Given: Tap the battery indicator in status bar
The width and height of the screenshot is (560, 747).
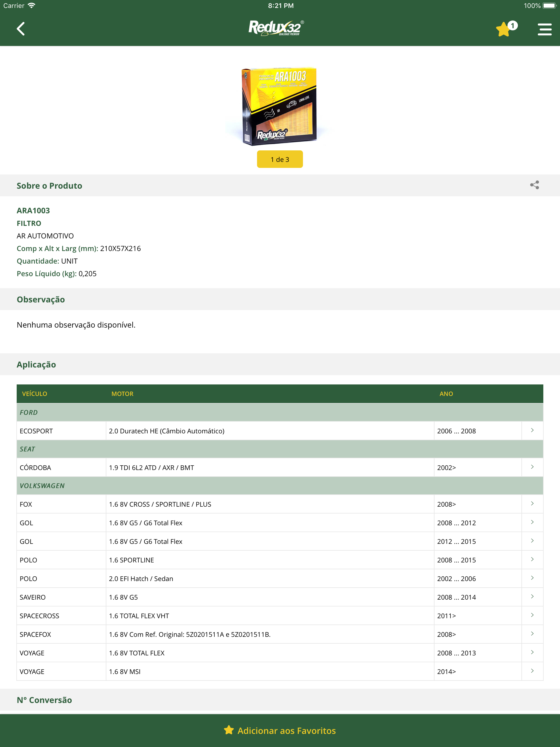Looking at the screenshot, I should click(x=550, y=5).
